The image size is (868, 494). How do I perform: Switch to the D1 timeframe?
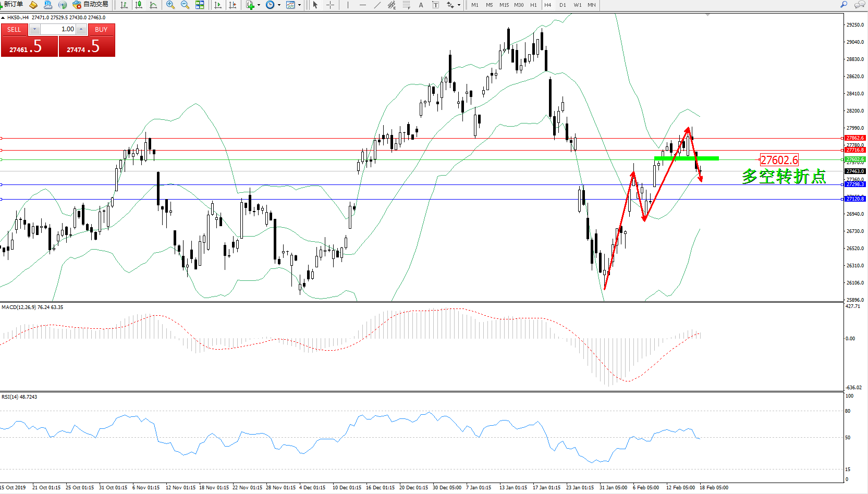click(x=563, y=5)
